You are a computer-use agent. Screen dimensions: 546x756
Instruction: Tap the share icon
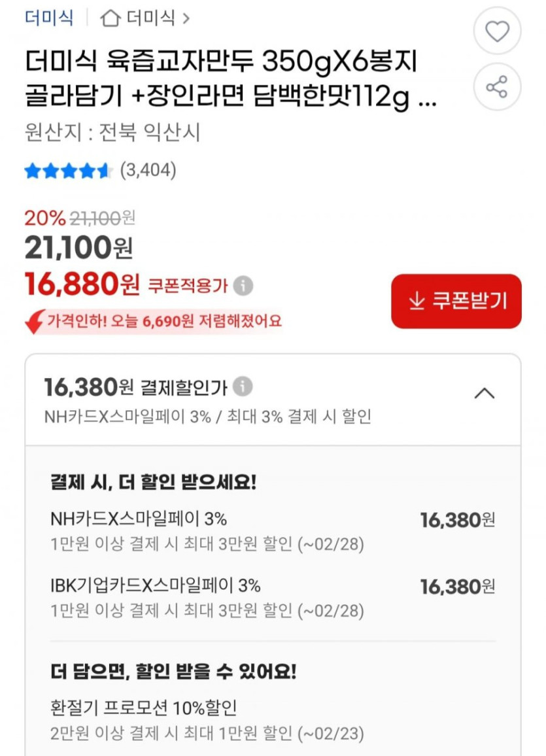497,86
